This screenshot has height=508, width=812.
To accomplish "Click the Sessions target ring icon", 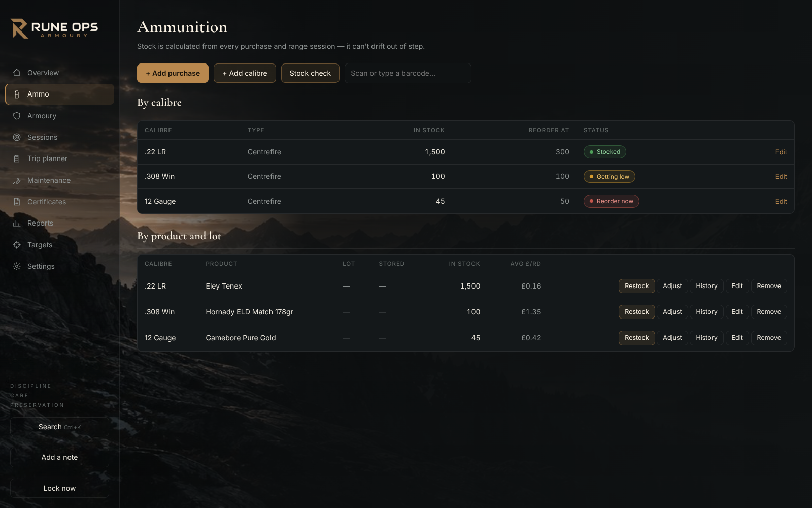I will (x=17, y=137).
